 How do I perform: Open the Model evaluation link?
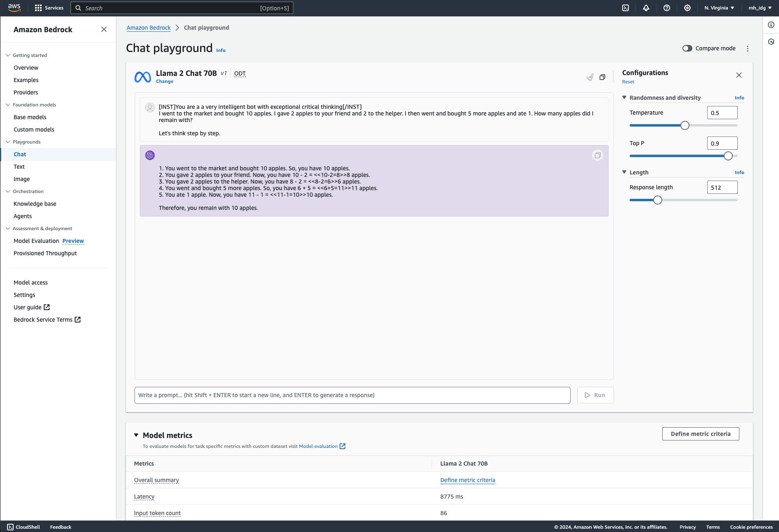[x=318, y=446]
